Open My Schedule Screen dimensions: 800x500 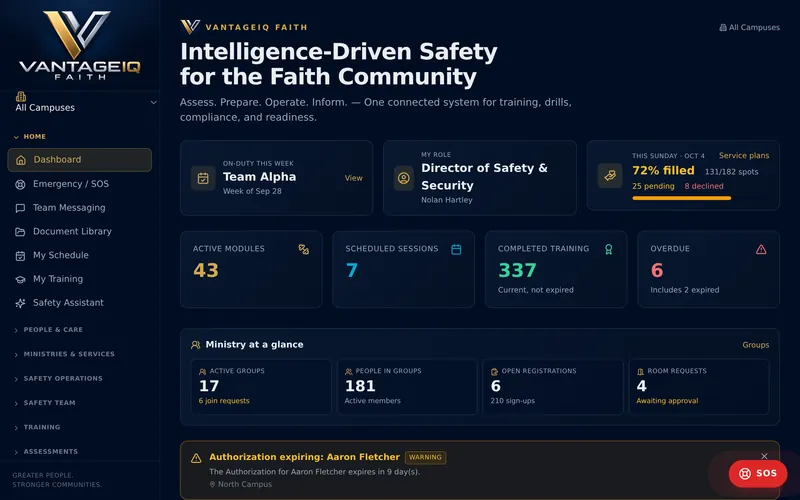pyautogui.click(x=80, y=255)
